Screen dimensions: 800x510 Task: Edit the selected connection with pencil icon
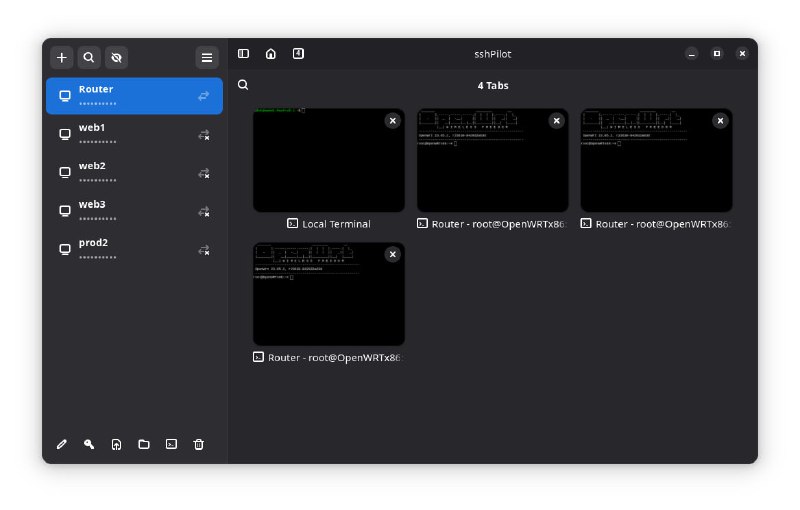[62, 444]
